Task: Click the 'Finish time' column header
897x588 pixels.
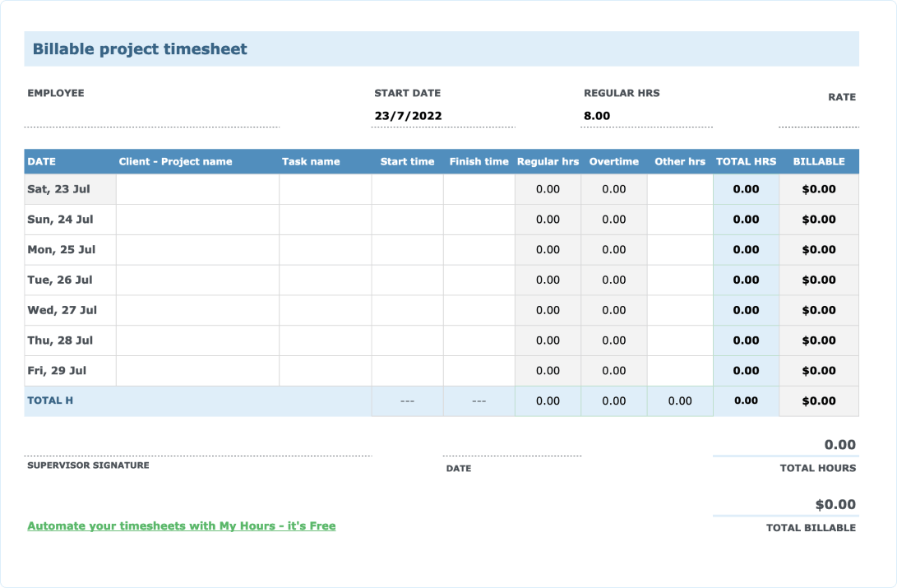Action: (479, 161)
